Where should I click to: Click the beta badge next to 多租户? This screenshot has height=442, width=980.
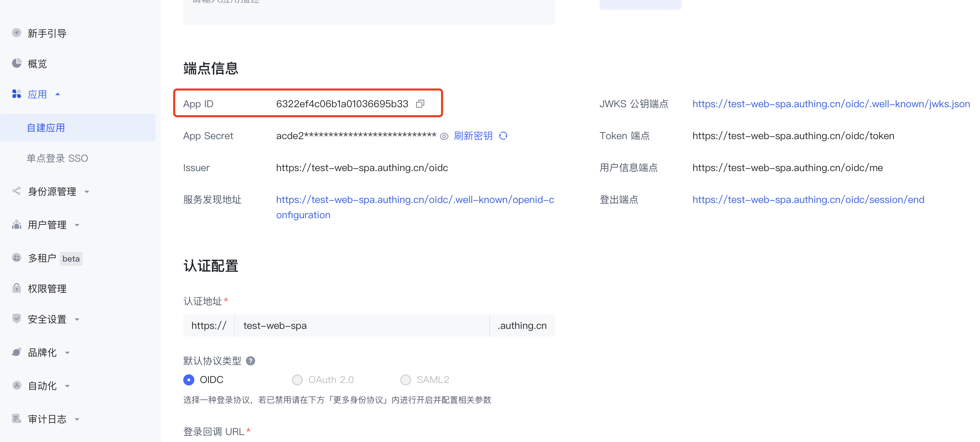click(x=71, y=258)
